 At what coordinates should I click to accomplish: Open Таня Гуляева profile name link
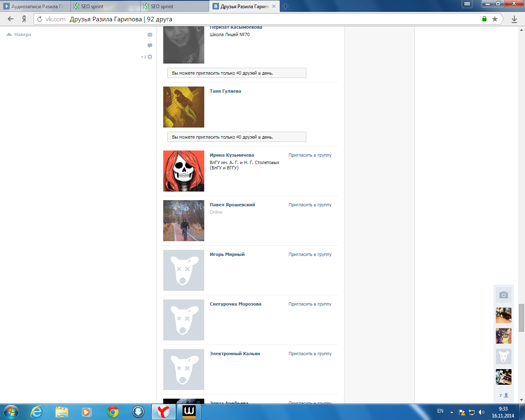(x=225, y=91)
